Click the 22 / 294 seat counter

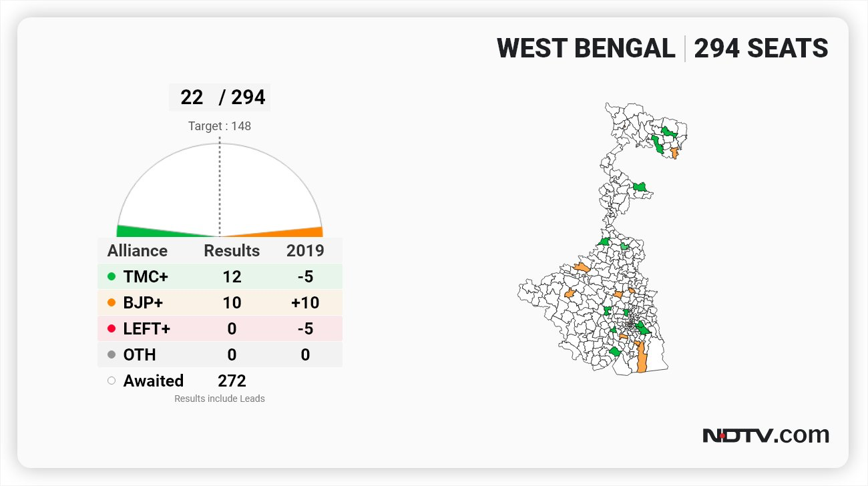220,97
